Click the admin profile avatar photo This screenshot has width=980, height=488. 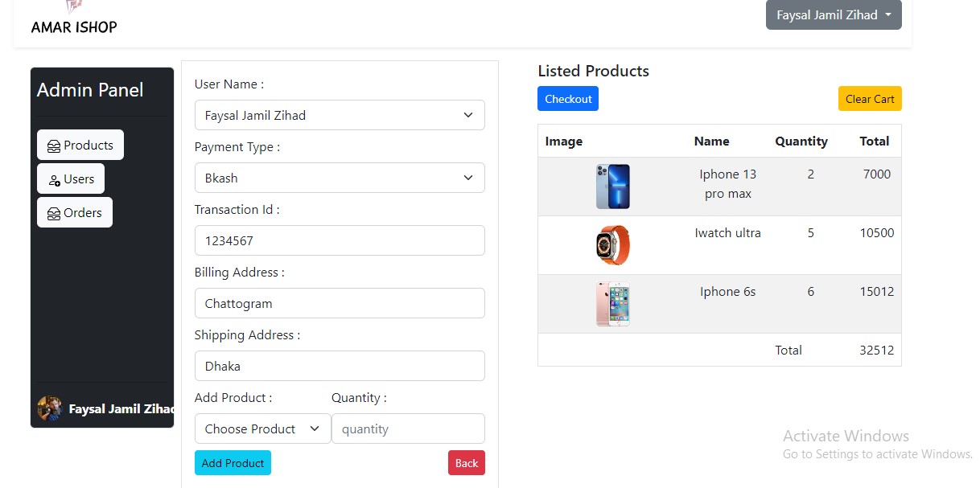[x=50, y=408]
